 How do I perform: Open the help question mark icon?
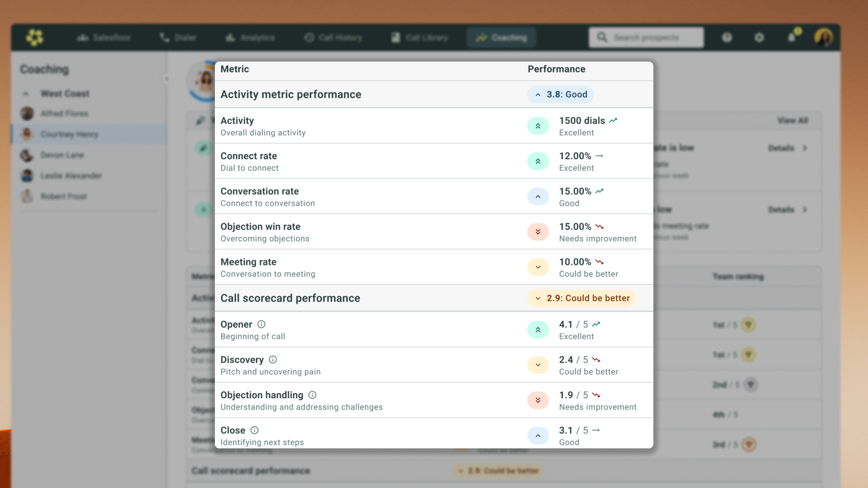(727, 37)
